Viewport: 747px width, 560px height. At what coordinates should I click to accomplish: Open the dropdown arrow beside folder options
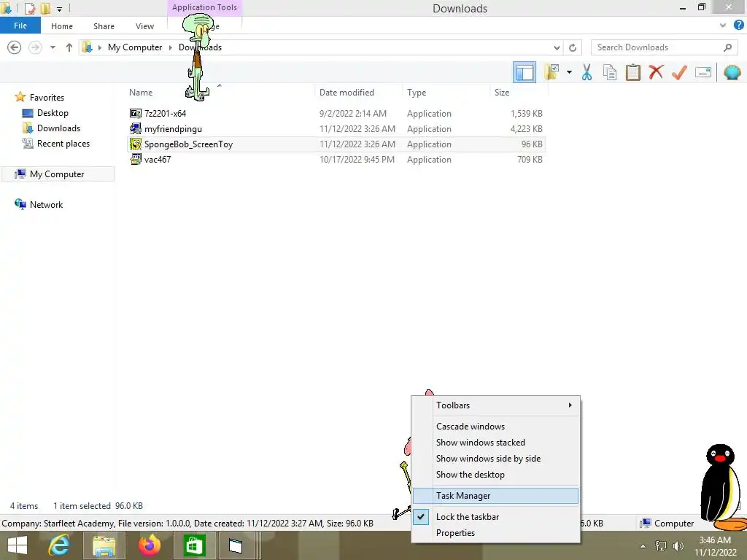tap(569, 72)
